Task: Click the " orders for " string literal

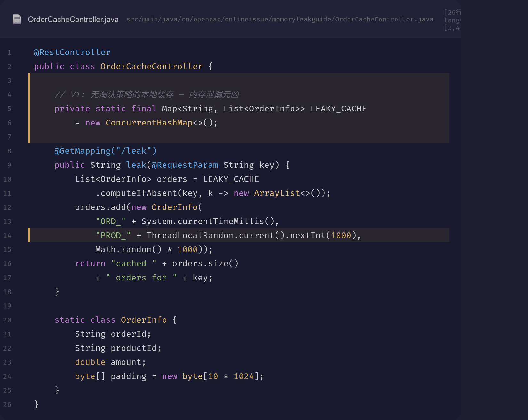Action: [x=141, y=278]
